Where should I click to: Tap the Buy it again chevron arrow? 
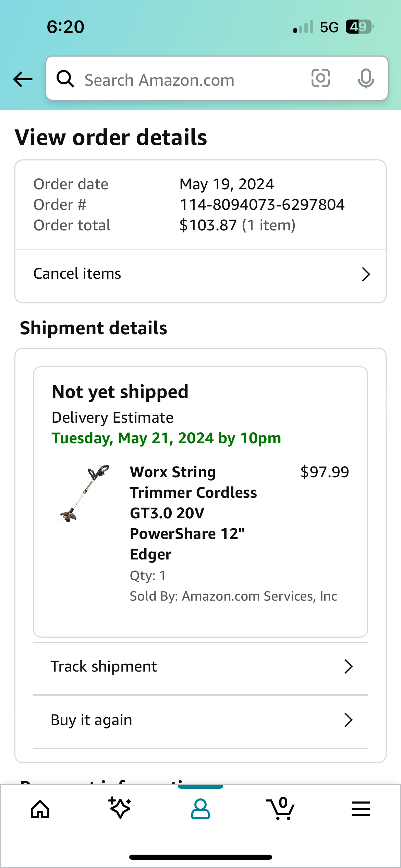(x=348, y=720)
